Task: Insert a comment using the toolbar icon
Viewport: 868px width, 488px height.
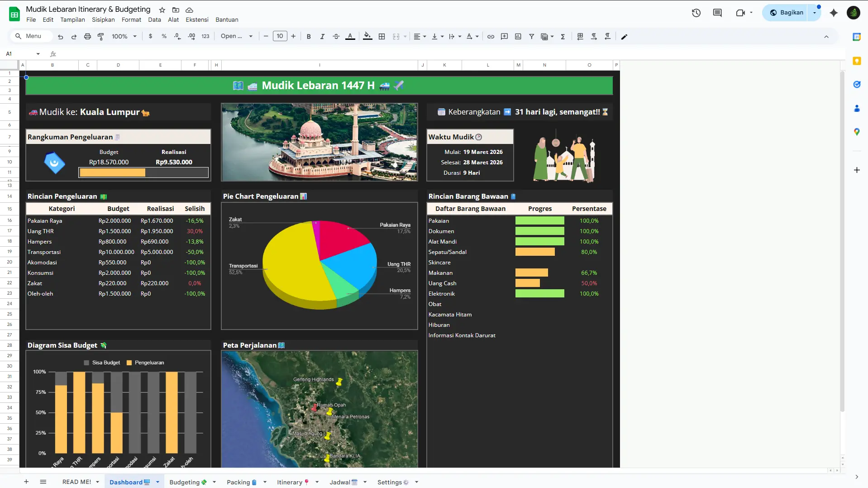Action: click(504, 36)
